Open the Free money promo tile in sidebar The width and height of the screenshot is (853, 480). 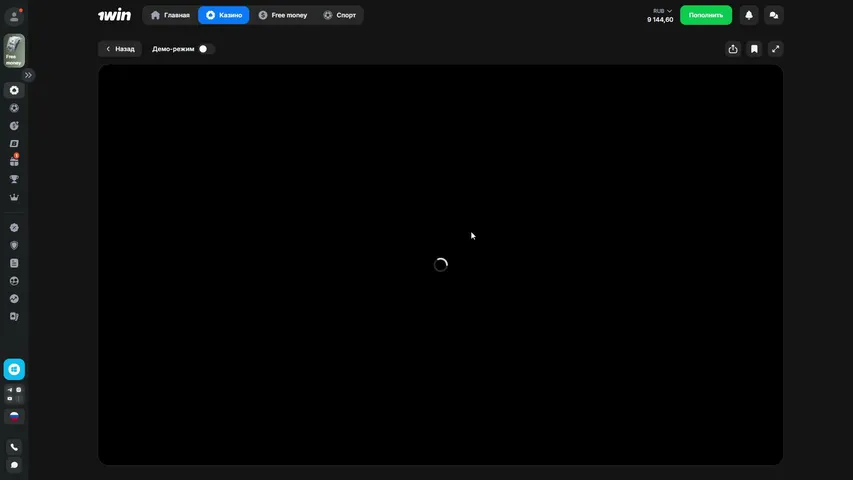[x=14, y=51]
